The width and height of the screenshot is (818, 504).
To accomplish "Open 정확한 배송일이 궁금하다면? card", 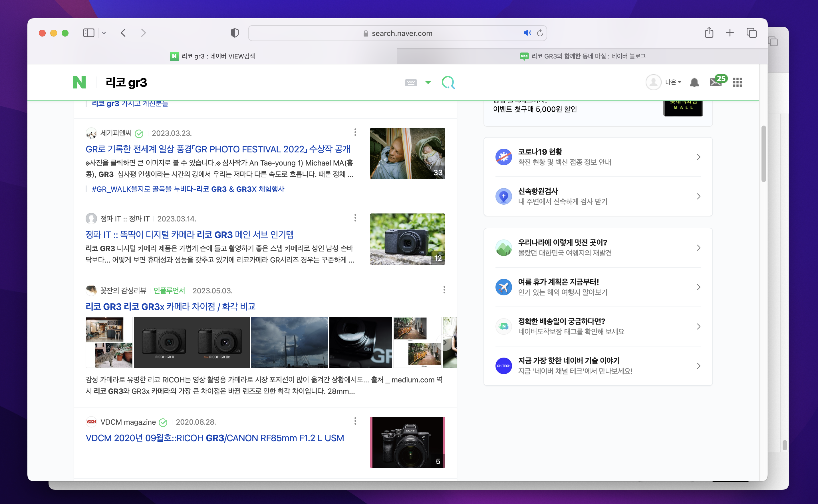I will tap(598, 326).
